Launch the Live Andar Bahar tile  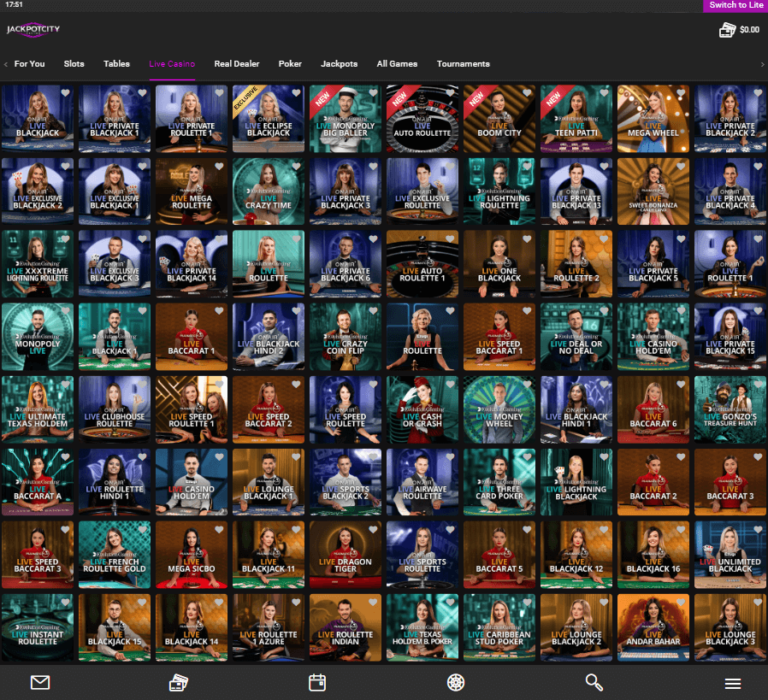click(x=653, y=627)
